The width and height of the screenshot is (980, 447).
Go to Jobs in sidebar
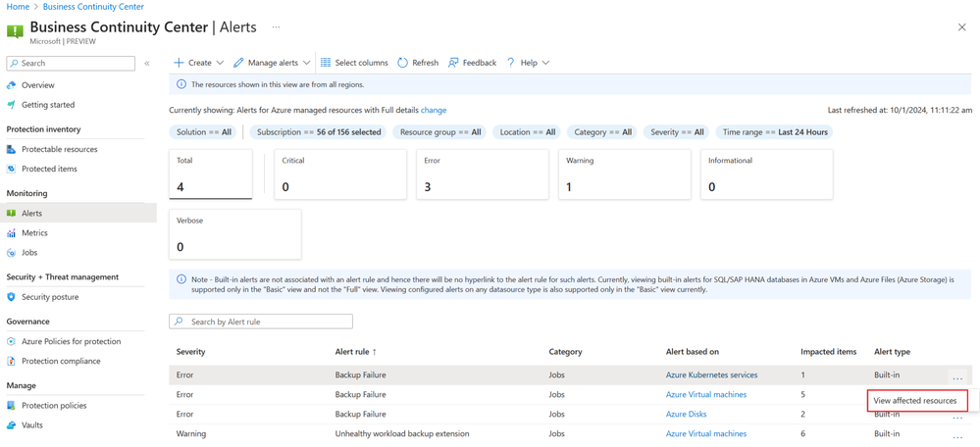29,253
